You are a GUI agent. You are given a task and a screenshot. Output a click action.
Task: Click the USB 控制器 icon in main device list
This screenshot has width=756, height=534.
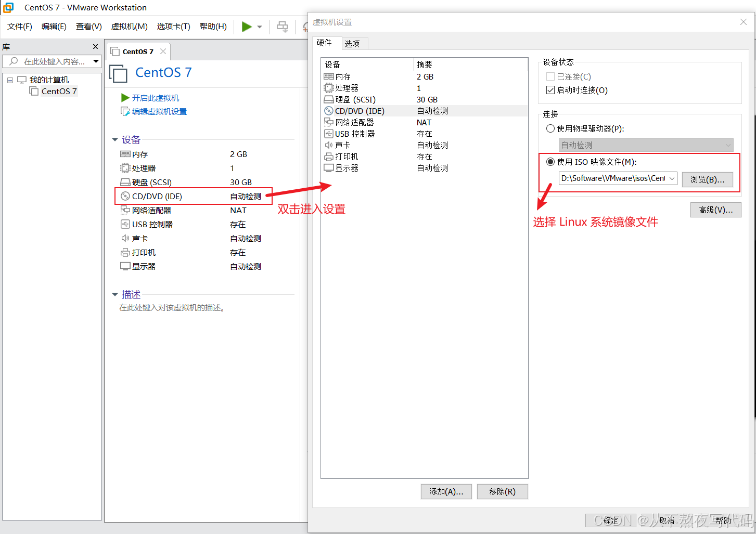(125, 224)
